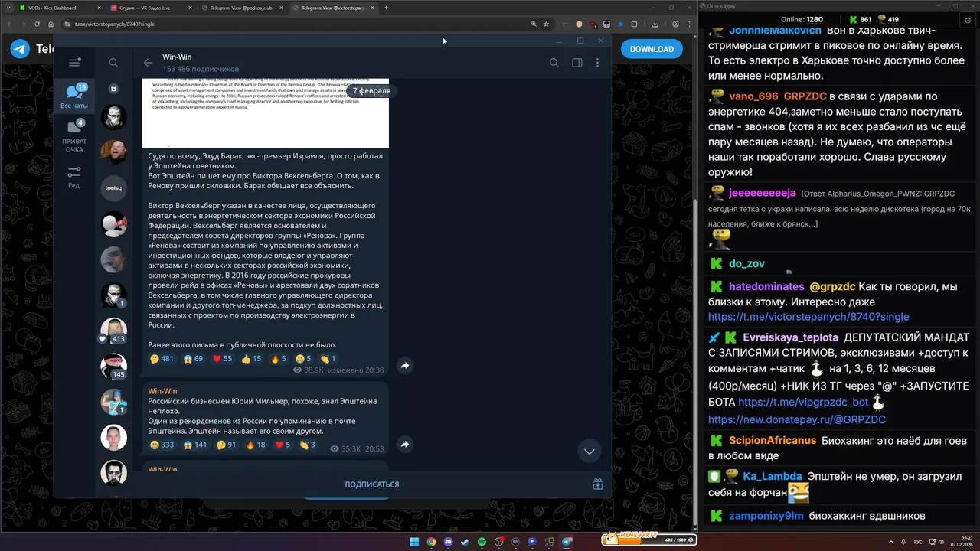Image resolution: width=980 pixels, height=551 pixels.
Task: Click the 👍 15 reaction
Action: (251, 358)
